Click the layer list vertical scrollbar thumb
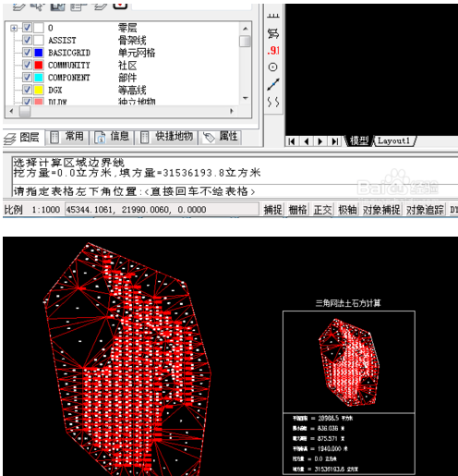 pos(245,42)
